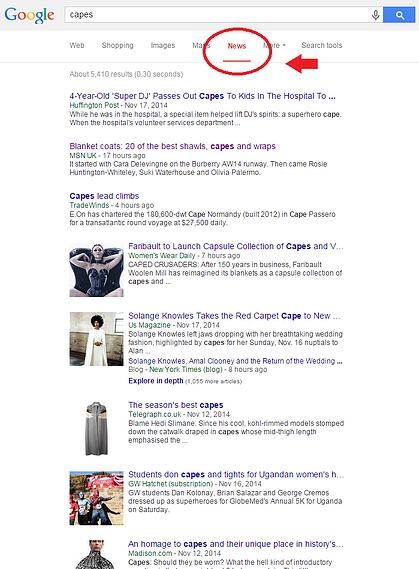Click the Faribault capsule collection thumbnail
Viewport: 419px width, 569px height.
96,270
